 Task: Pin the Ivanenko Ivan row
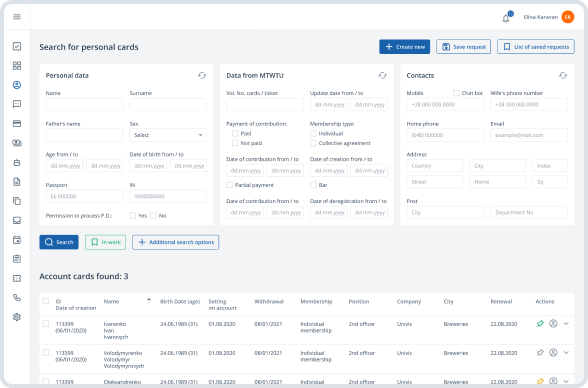coord(540,324)
